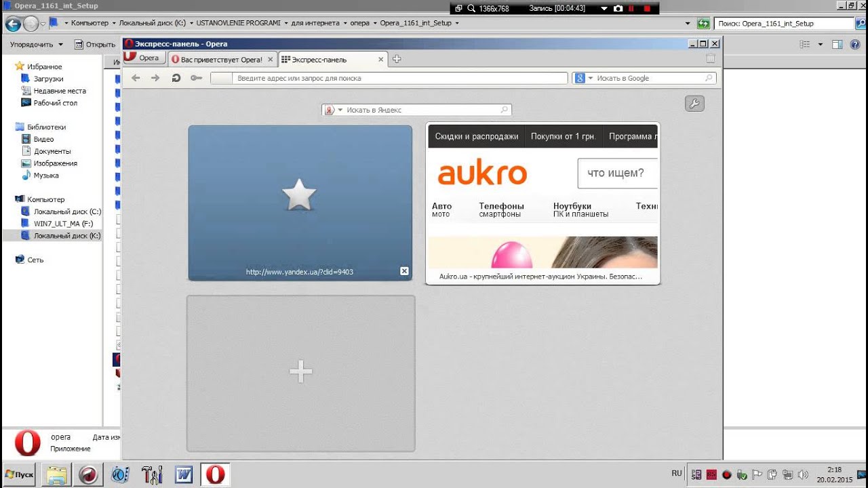The width and height of the screenshot is (868, 488).
Task: Select 'Рабочий стол' in sidebar
Action: tap(49, 103)
